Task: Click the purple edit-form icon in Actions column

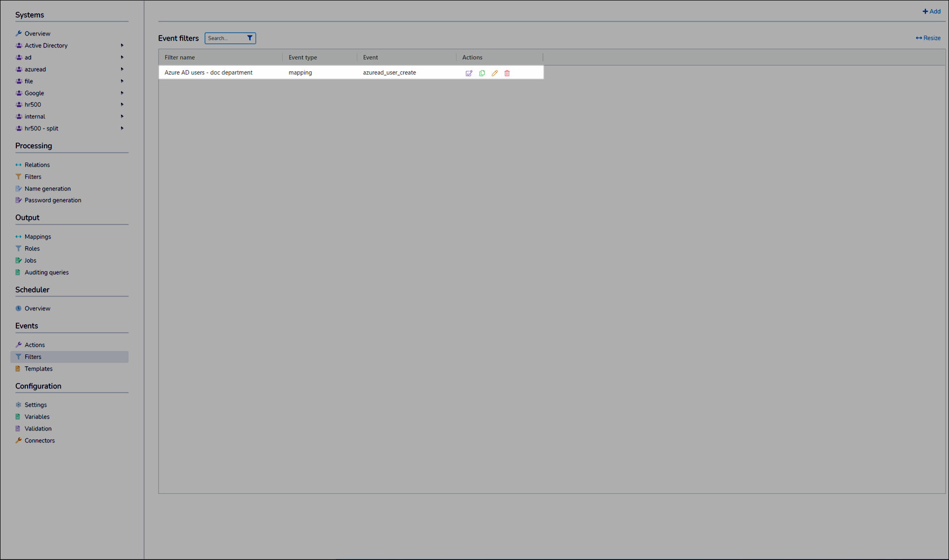Action: point(469,73)
